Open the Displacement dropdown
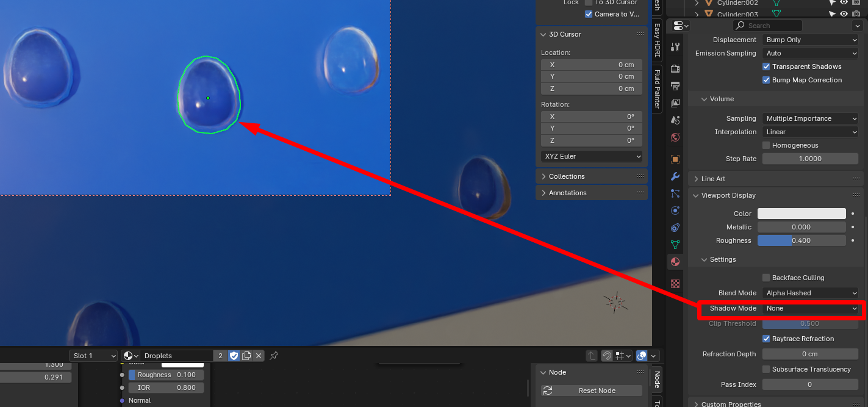This screenshot has width=868, height=407. point(811,40)
